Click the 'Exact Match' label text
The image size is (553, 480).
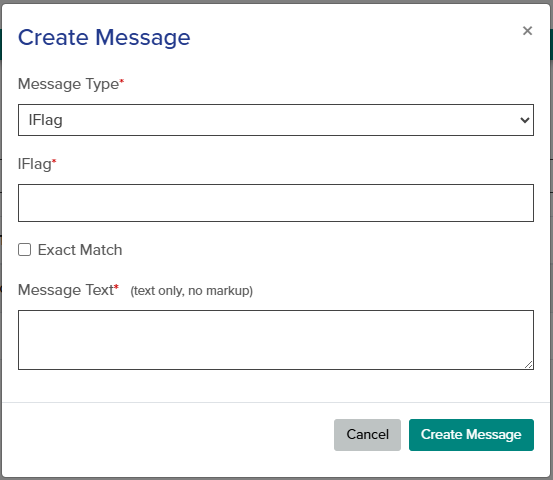click(80, 250)
